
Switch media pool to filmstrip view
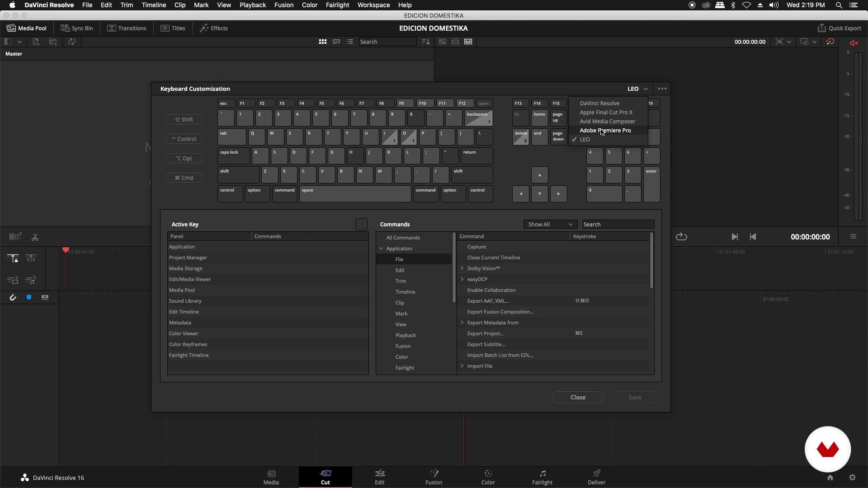336,42
